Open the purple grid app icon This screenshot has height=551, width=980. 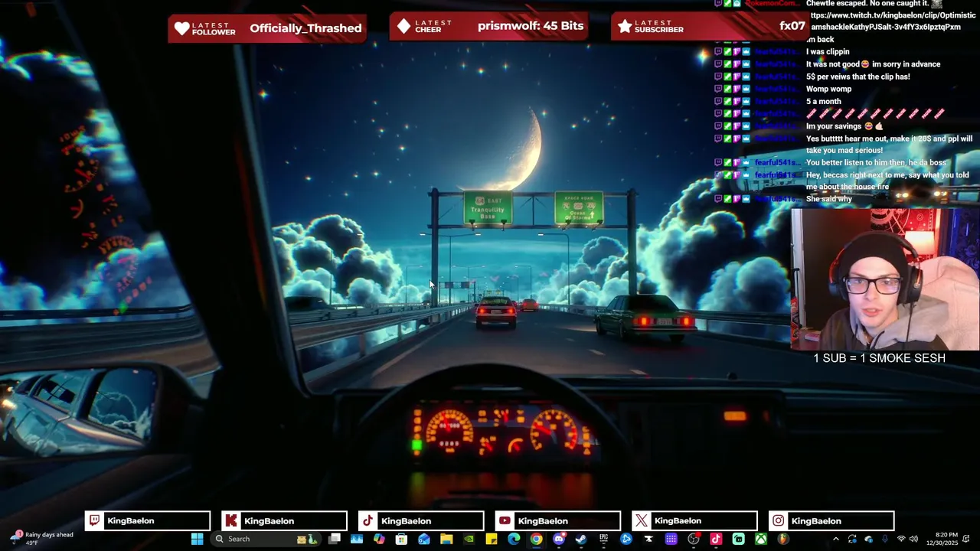(671, 539)
